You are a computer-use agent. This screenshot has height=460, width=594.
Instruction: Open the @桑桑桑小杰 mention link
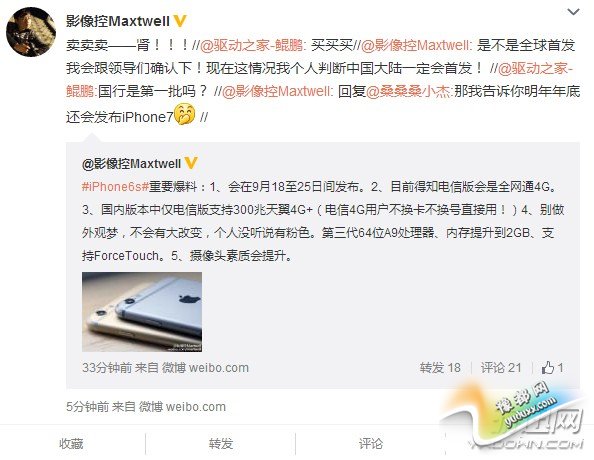[409, 91]
